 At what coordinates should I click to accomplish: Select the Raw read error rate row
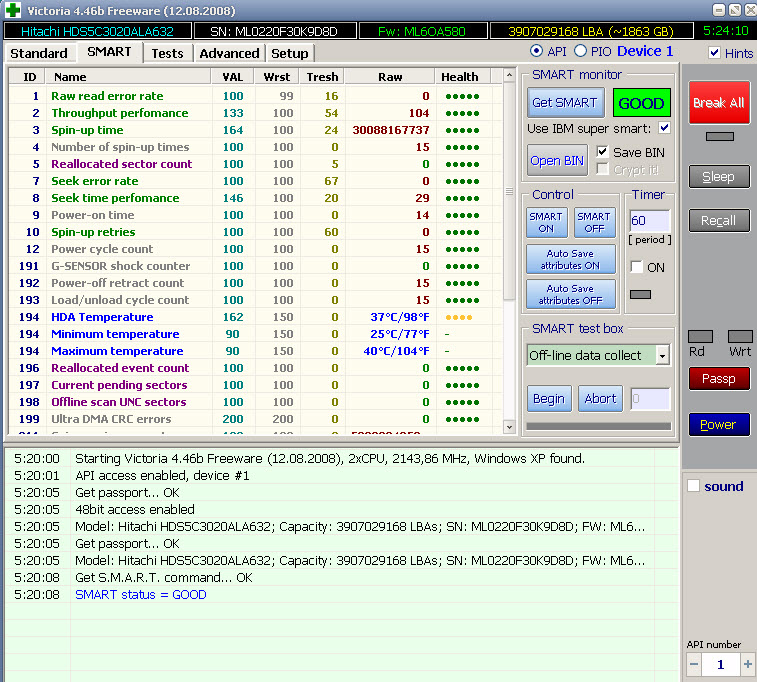[256, 96]
